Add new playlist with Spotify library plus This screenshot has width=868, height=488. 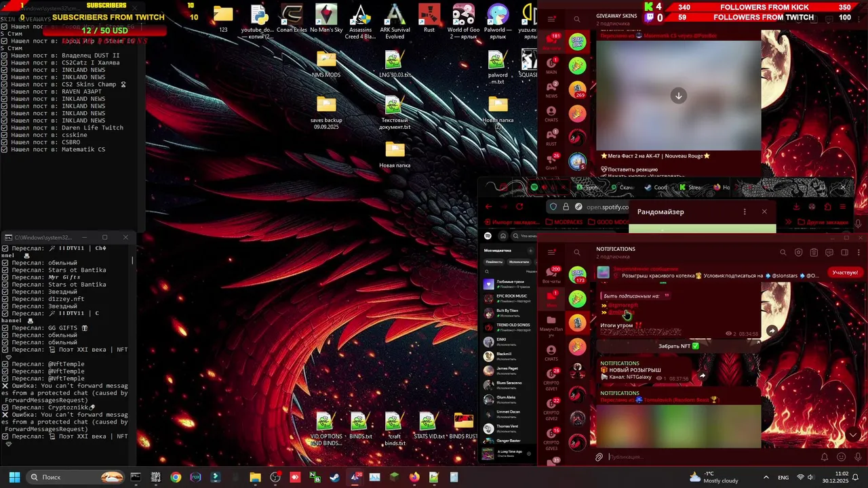(x=530, y=250)
